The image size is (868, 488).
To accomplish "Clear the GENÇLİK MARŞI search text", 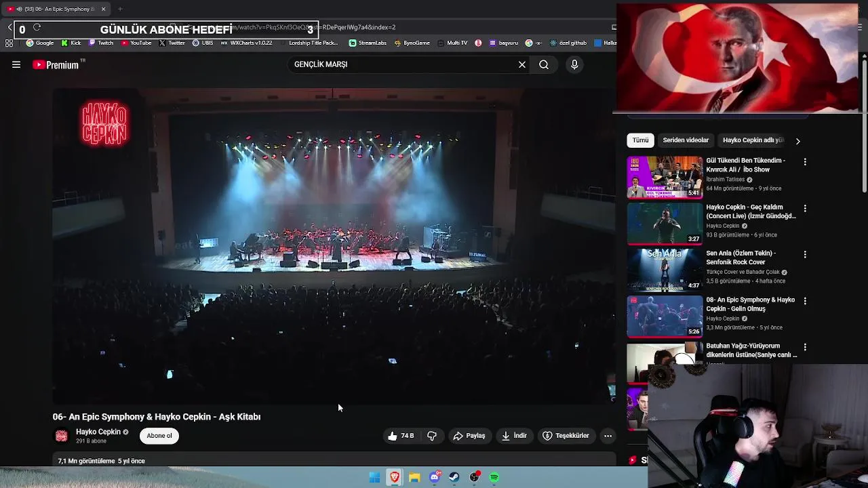I will pos(522,64).
